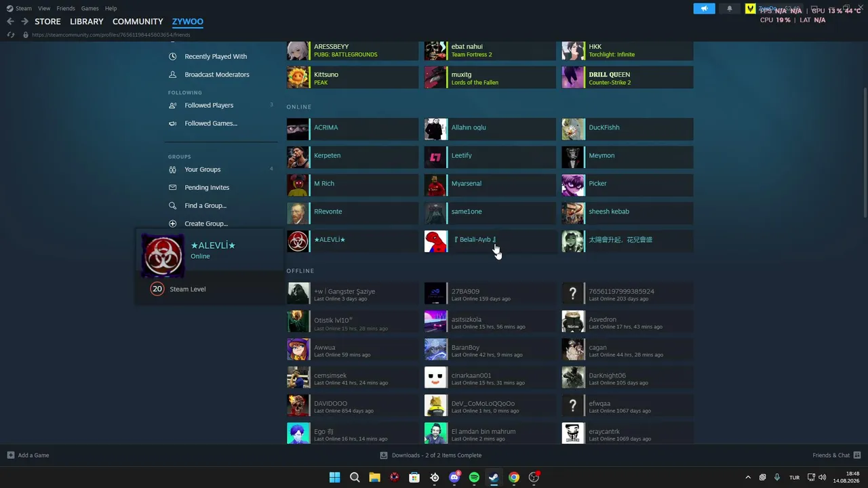This screenshot has height=488, width=868.
Task: Open the taskbar clock showing 18:48
Action: coord(846,477)
